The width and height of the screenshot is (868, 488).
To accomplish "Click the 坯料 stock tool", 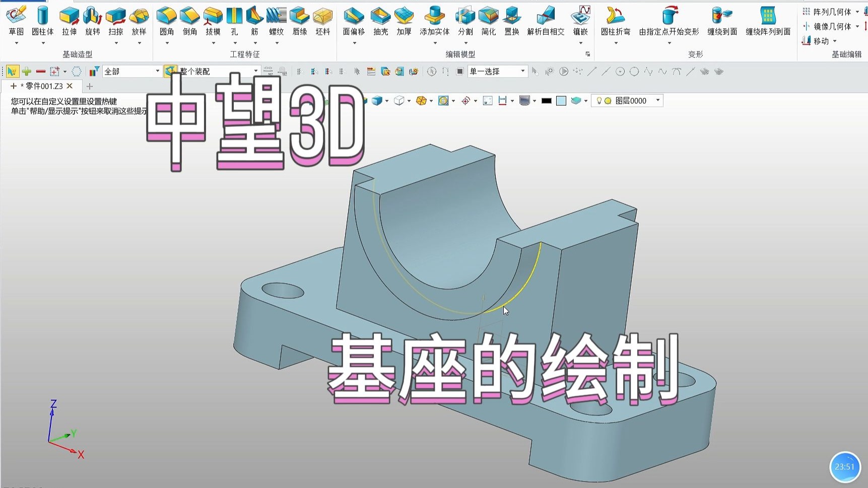I will pos(322,22).
